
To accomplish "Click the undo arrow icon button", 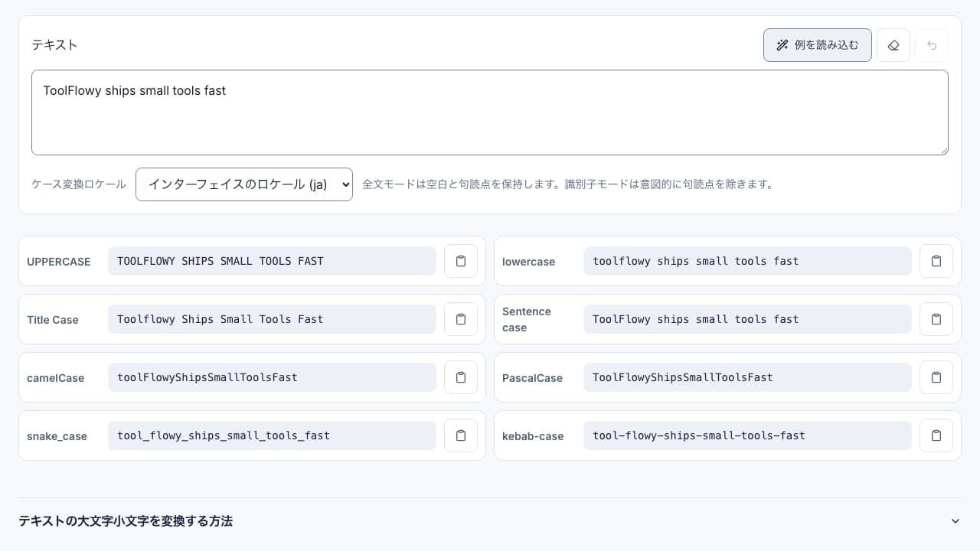I will coord(932,45).
